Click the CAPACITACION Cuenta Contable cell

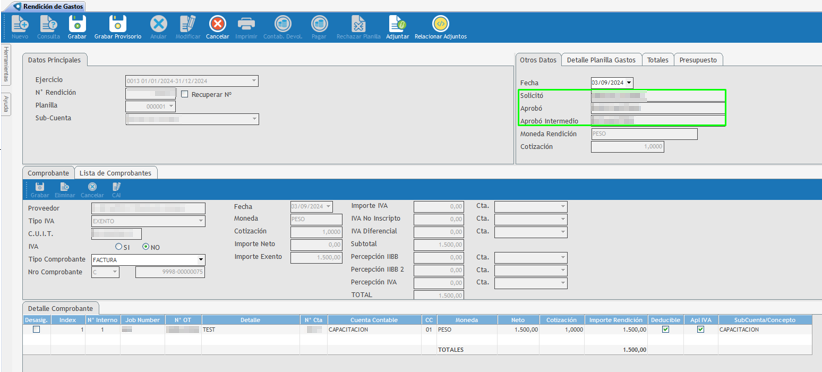click(x=374, y=330)
